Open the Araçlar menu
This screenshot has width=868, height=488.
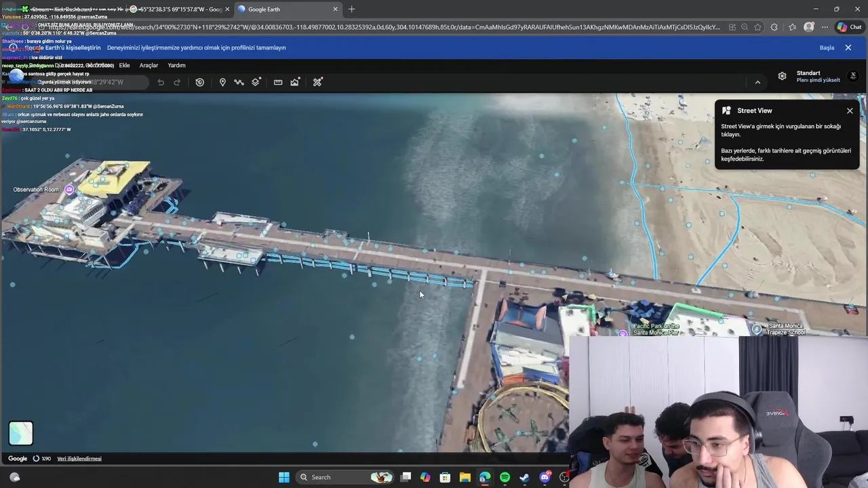[x=149, y=65]
